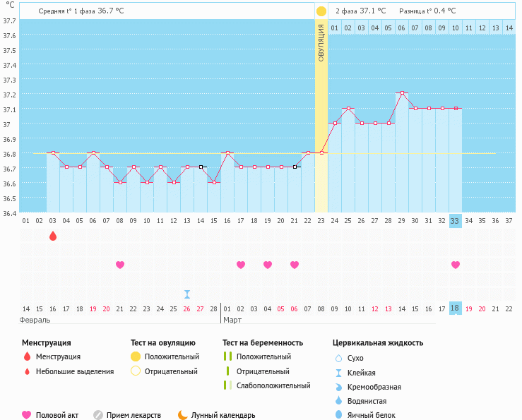Click the 'Небольшие выделения' small drop legend icon
Viewport: 522px width, 420px height.
tap(27, 371)
